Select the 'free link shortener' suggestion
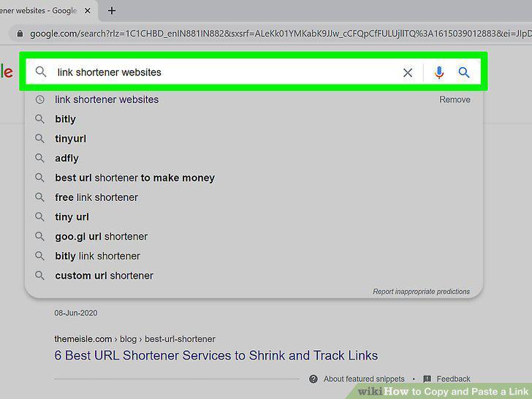The image size is (532, 399). 96,197
